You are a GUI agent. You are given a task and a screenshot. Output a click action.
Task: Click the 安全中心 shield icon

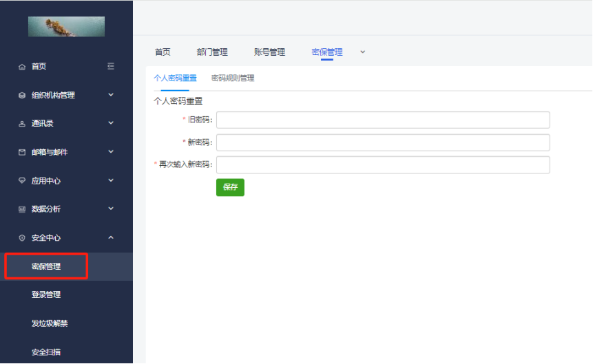tap(22, 238)
